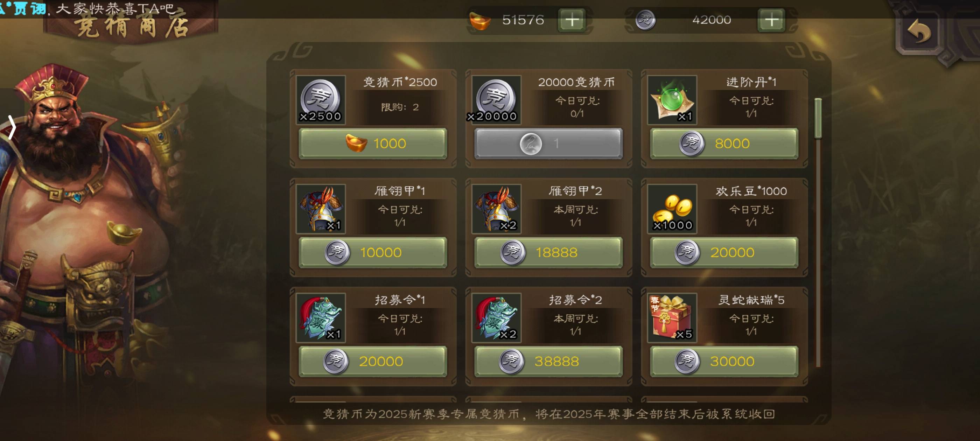Add gold ingots with the plus icon
The width and height of the screenshot is (980, 441).
tap(572, 20)
